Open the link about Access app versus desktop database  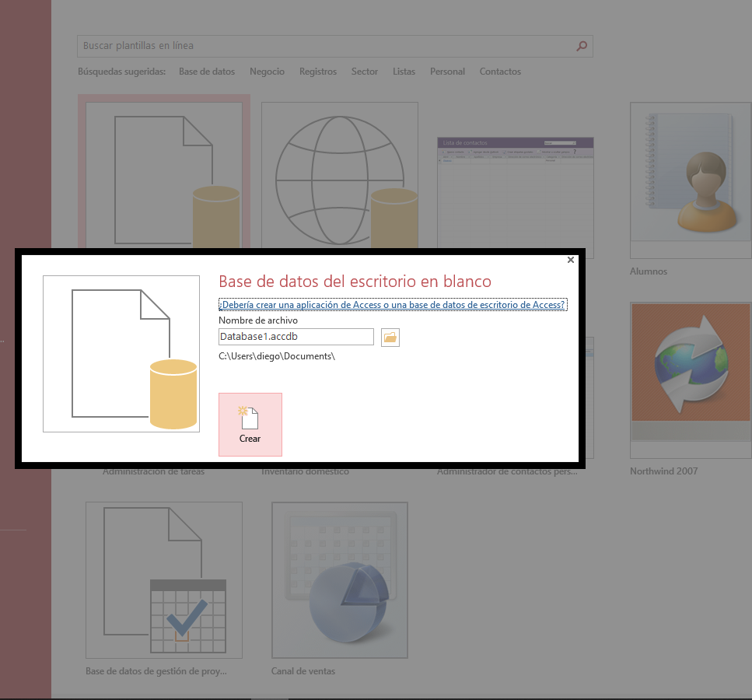[393, 305]
